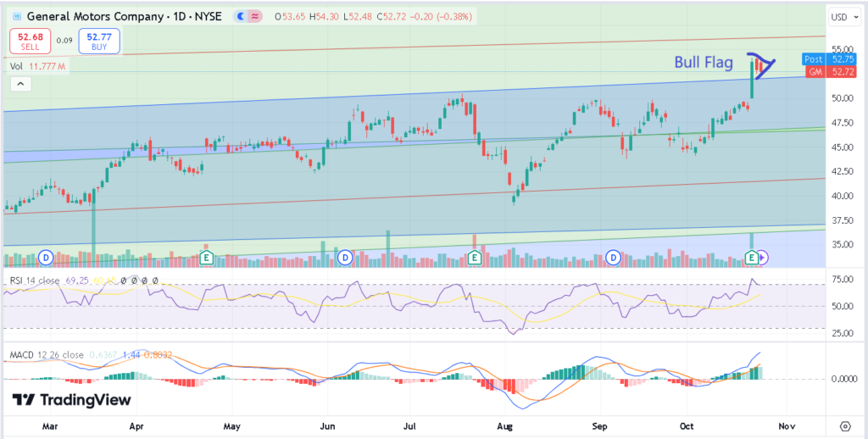Click the Aug label on time axis
The image size is (868, 439).
point(505,426)
